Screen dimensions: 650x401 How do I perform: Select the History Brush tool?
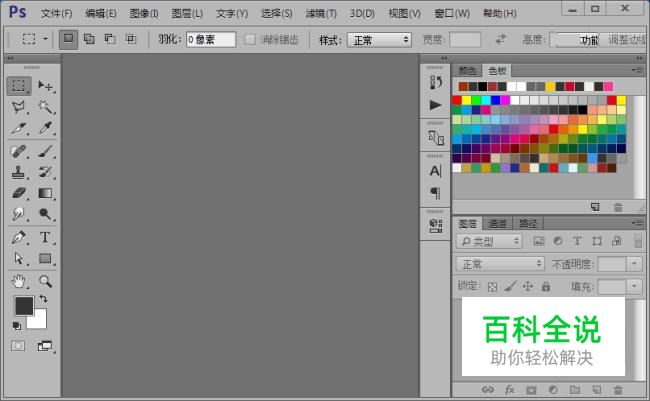pos(45,172)
